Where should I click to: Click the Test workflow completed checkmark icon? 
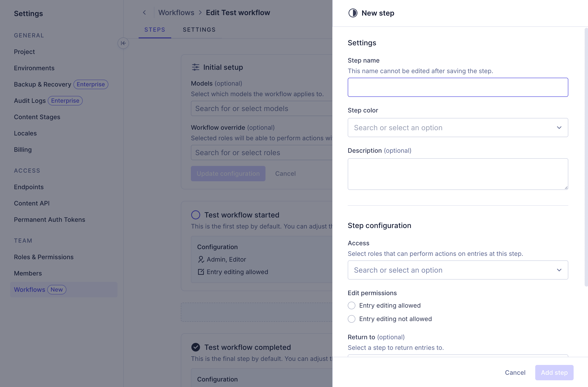coord(195,347)
